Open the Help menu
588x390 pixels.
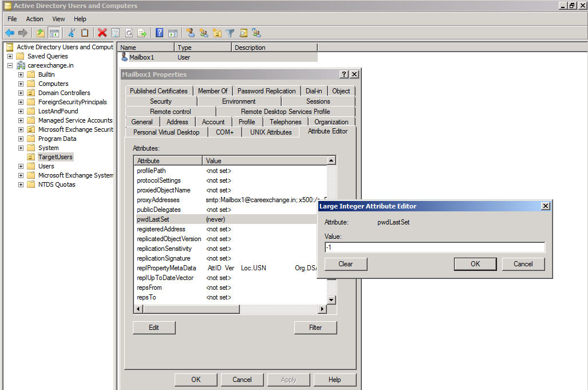(x=80, y=19)
